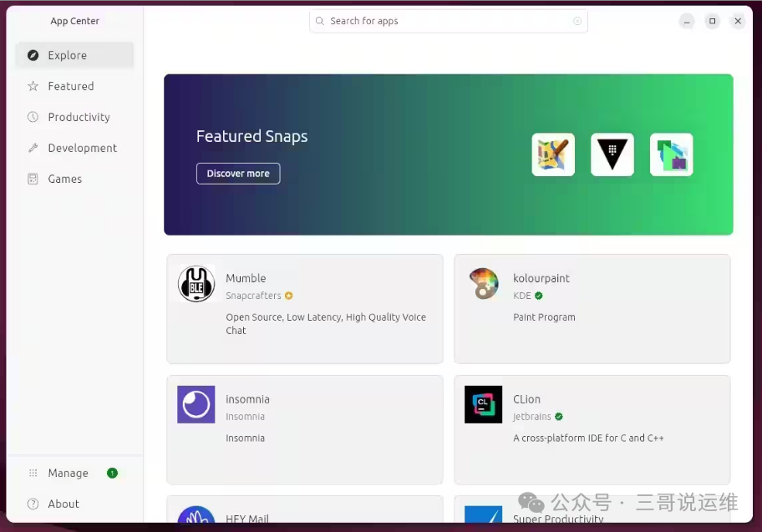The width and height of the screenshot is (762, 532).
Task: Click the Featured Snaps banner title
Action: (251, 136)
